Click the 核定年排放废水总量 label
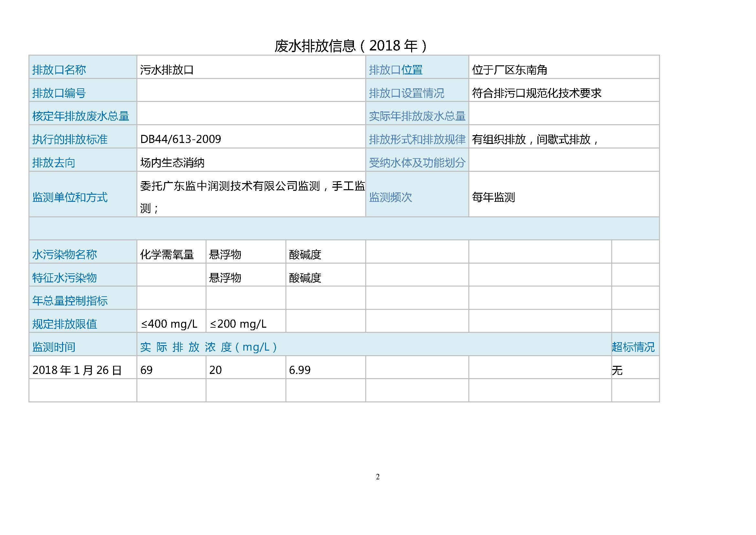 click(x=81, y=116)
